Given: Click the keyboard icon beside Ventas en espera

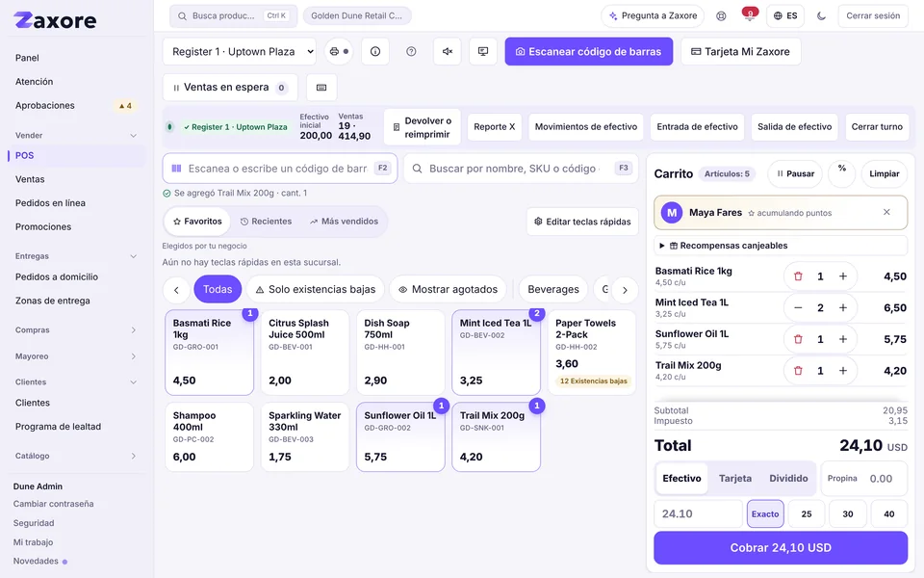Looking at the screenshot, I should (321, 88).
